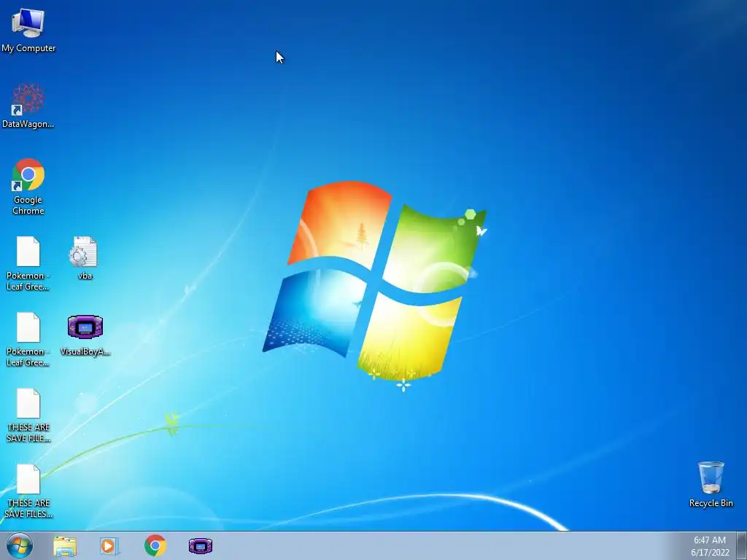Click the Show desktop button at taskbar edge

742,545
